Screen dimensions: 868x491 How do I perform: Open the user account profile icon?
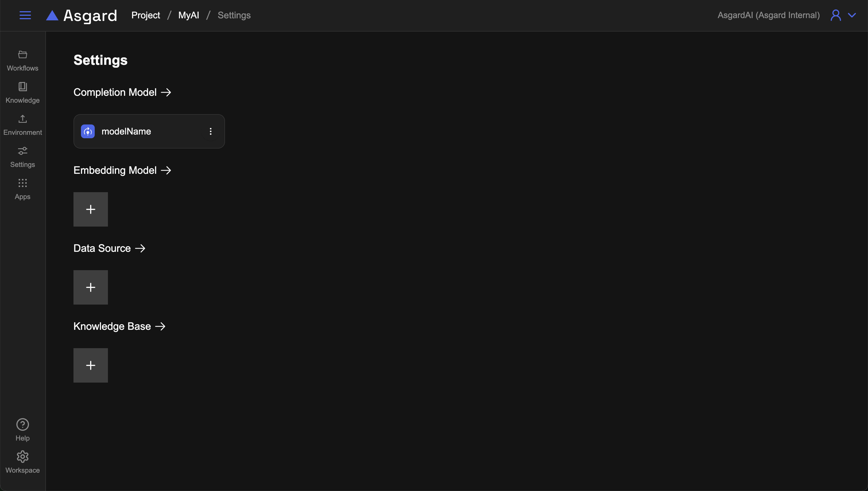pyautogui.click(x=835, y=15)
